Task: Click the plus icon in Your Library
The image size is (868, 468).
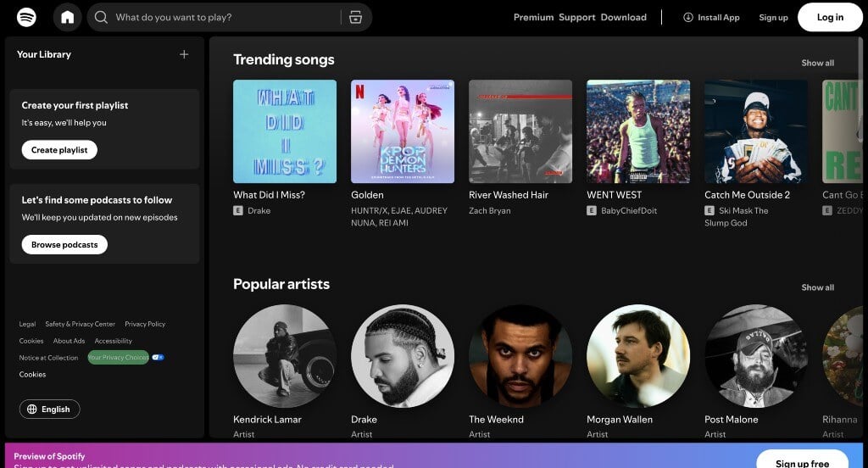Action: click(x=184, y=54)
